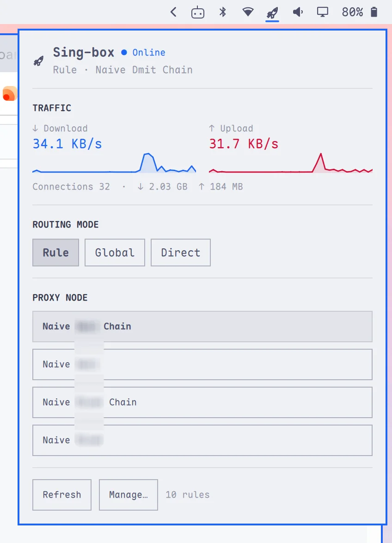
Task: Select the last Naive proxy node
Action: (x=202, y=440)
